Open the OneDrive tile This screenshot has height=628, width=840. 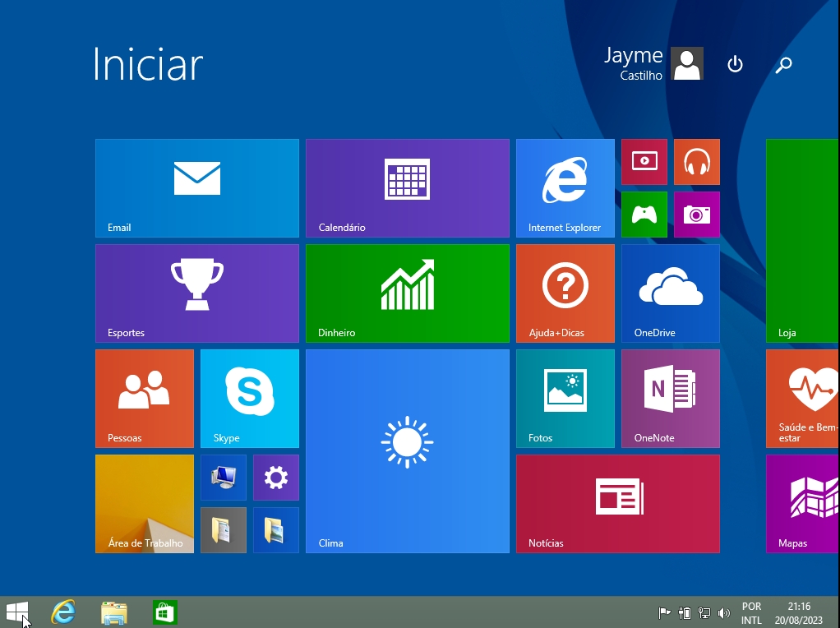point(670,293)
